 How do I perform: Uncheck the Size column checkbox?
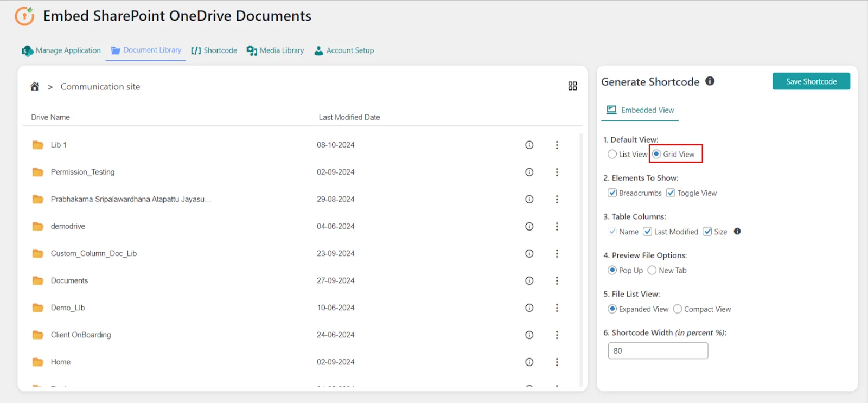coord(707,232)
